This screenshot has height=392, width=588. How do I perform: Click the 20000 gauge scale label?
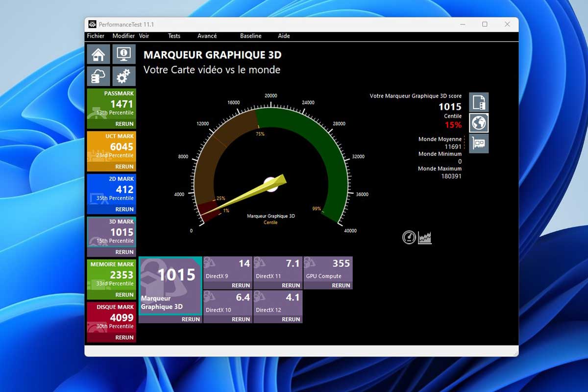click(x=271, y=96)
